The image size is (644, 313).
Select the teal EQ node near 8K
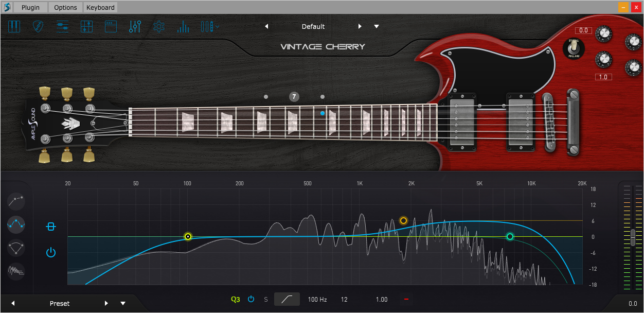510,237
